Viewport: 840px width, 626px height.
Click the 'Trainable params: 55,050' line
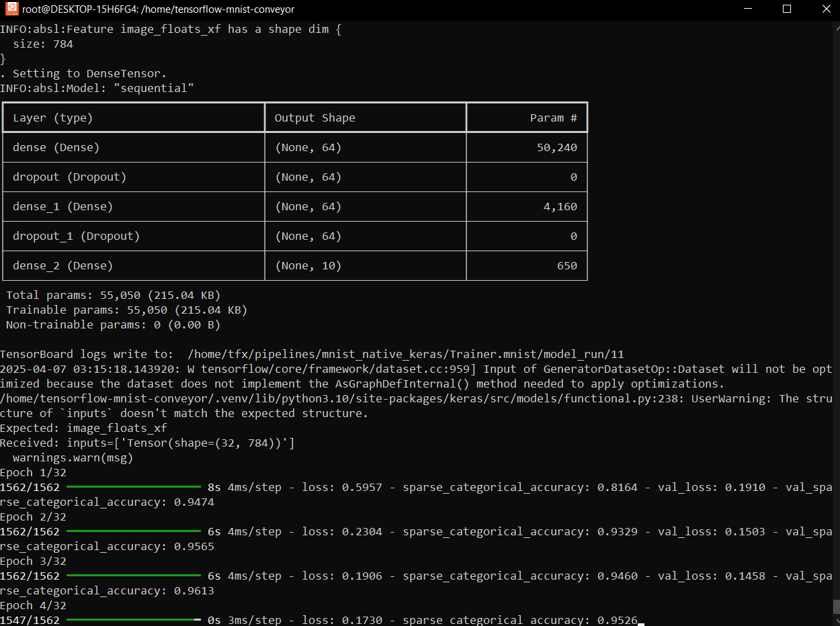[x=127, y=310]
